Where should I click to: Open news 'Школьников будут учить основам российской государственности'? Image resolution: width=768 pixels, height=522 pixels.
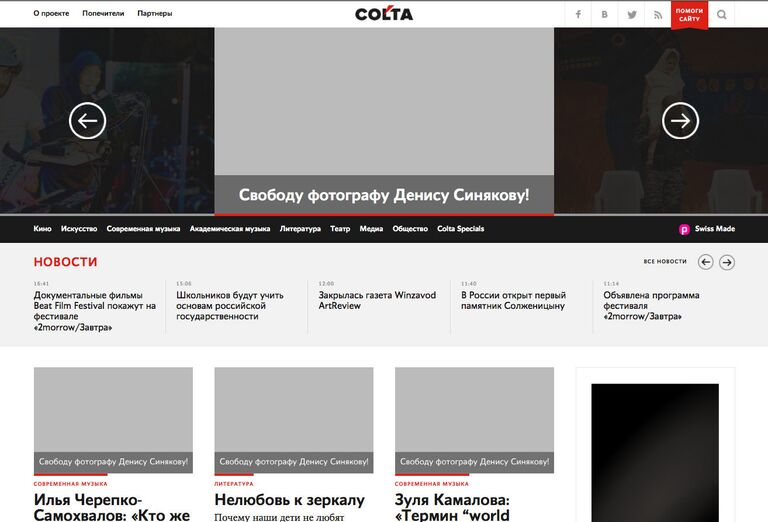coord(230,306)
